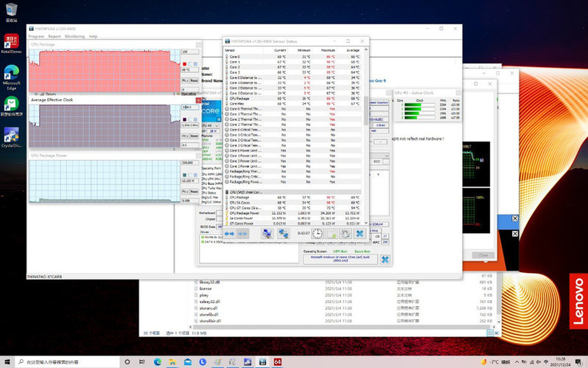Open the remote network monitoring icon

click(283, 233)
